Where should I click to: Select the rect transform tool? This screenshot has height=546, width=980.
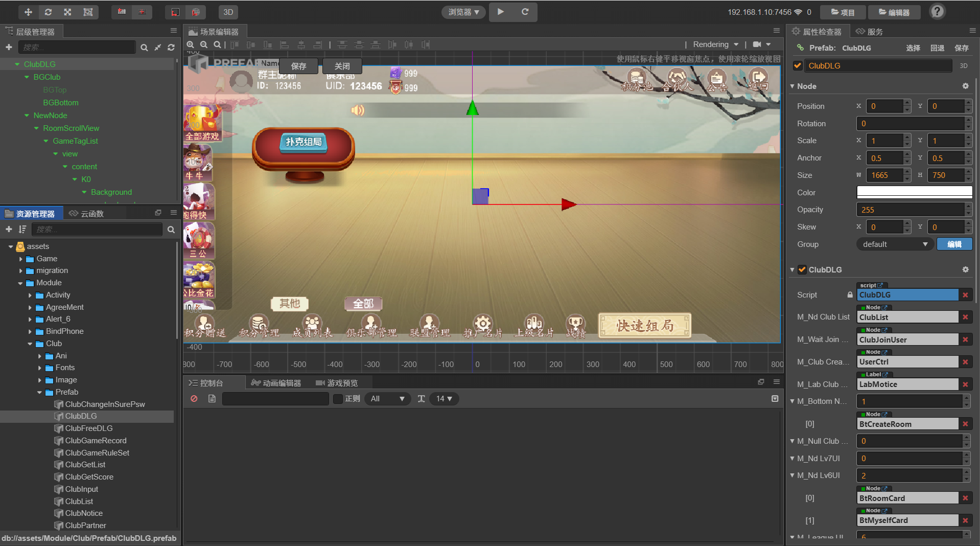(88, 12)
